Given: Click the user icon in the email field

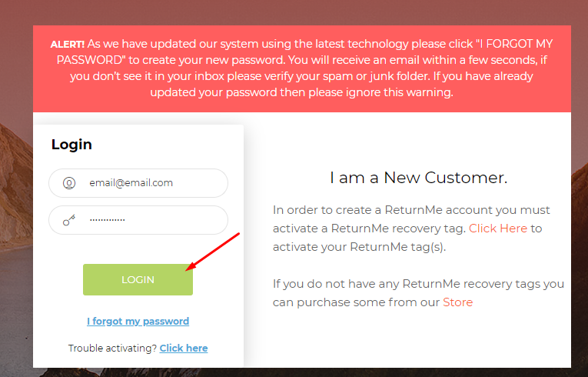Looking at the screenshot, I should click(69, 183).
